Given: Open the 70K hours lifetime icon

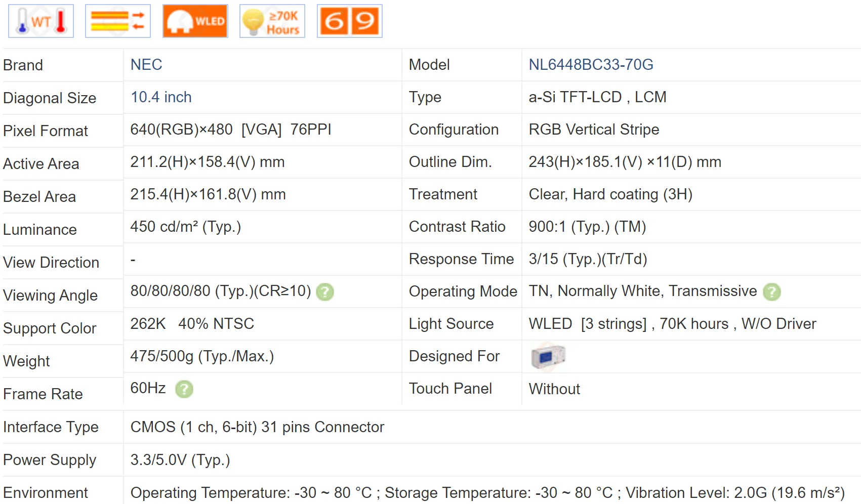Looking at the screenshot, I should 272,21.
